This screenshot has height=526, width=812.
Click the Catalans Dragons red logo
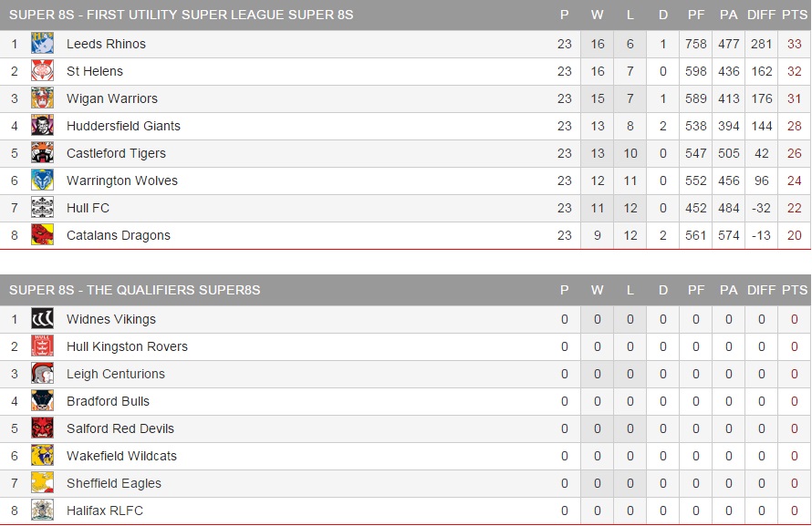[x=42, y=235]
